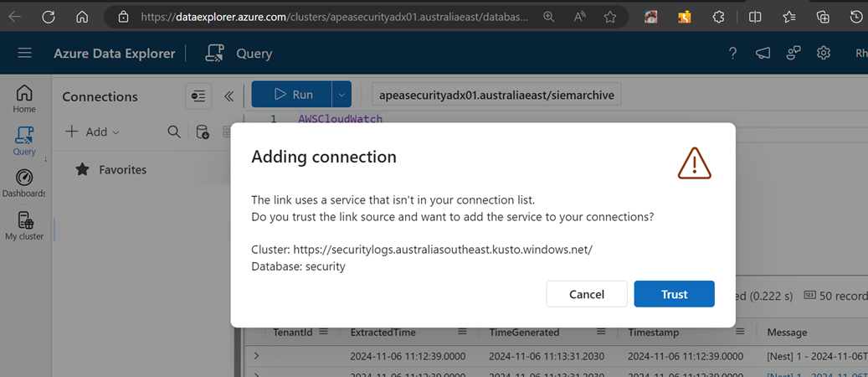The image size is (868, 377).
Task: Activate Read aloud in address bar
Action: (x=579, y=18)
